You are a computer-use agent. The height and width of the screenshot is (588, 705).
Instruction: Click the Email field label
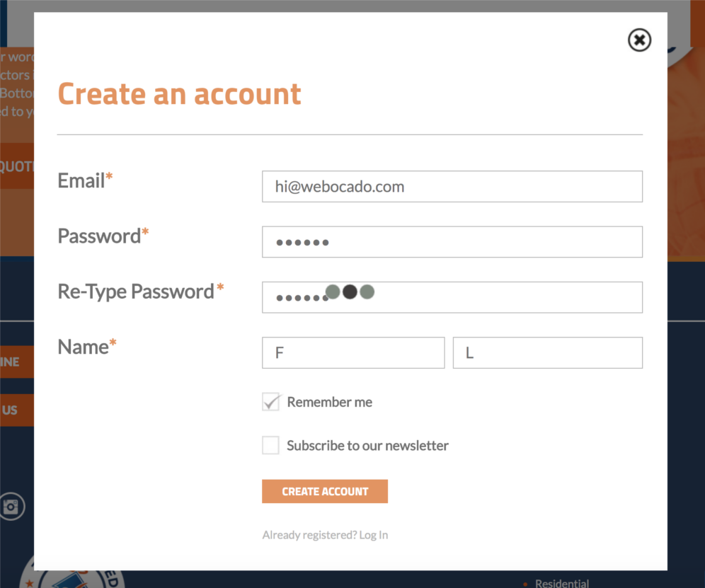click(x=81, y=181)
